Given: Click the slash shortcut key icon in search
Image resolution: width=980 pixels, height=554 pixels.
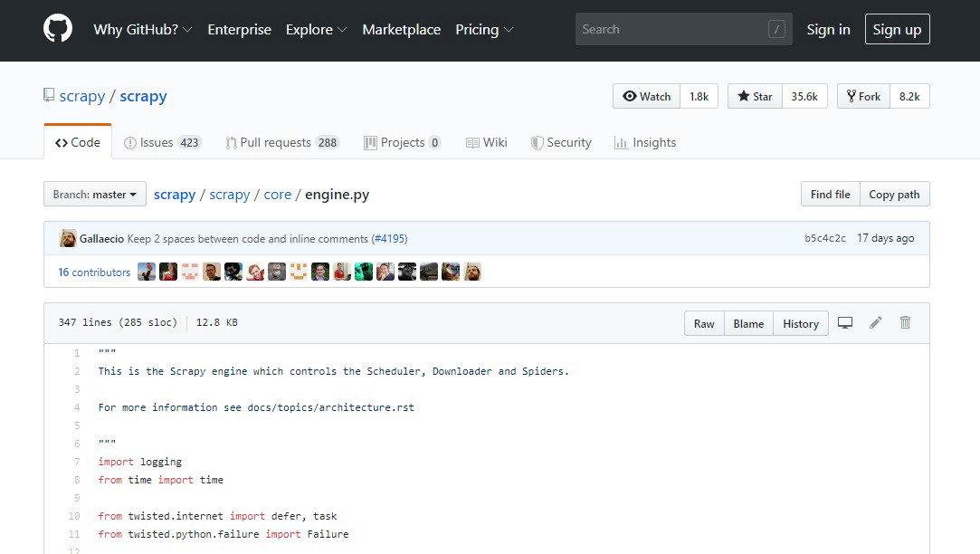Looking at the screenshot, I should (x=776, y=29).
